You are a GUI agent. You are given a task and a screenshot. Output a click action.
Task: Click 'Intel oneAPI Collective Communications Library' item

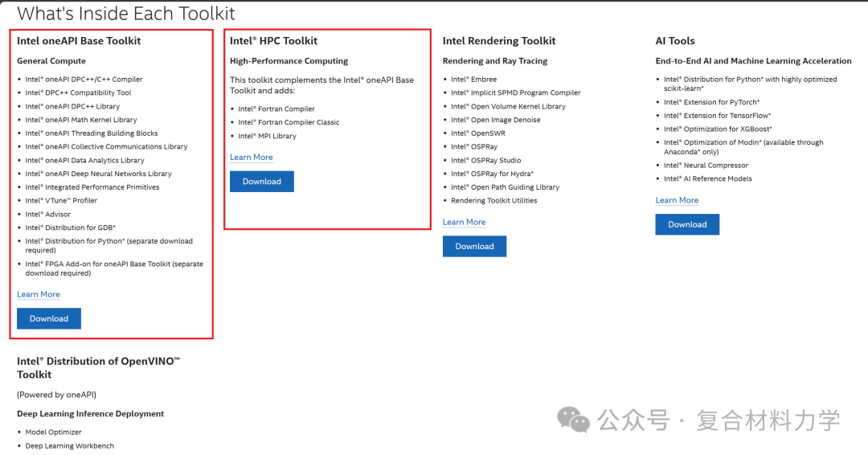[x=106, y=146]
